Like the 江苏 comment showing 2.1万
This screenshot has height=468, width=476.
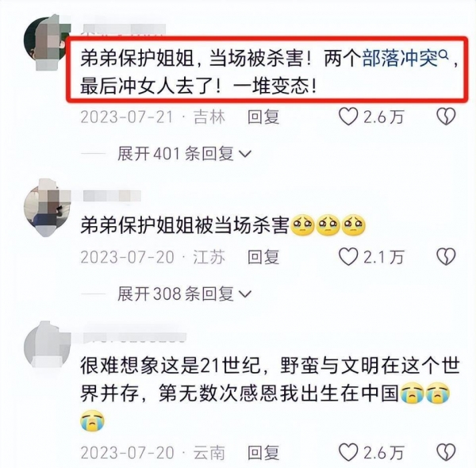pyautogui.click(x=348, y=257)
